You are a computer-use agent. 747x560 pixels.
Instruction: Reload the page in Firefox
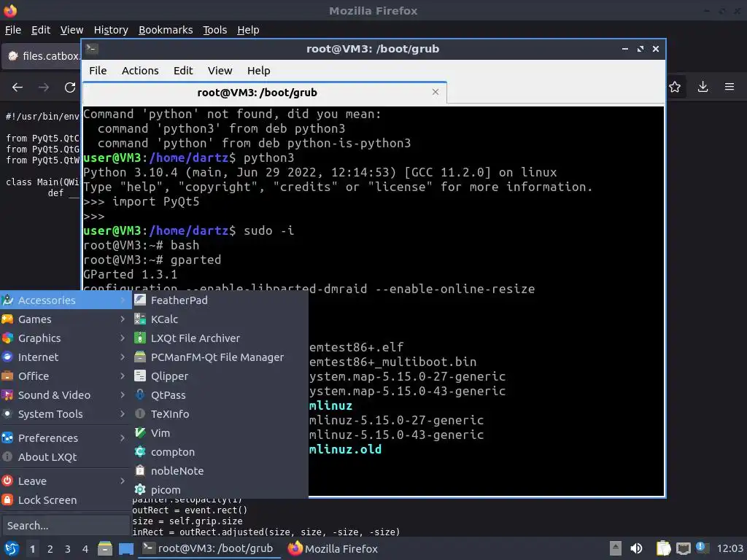tap(70, 87)
